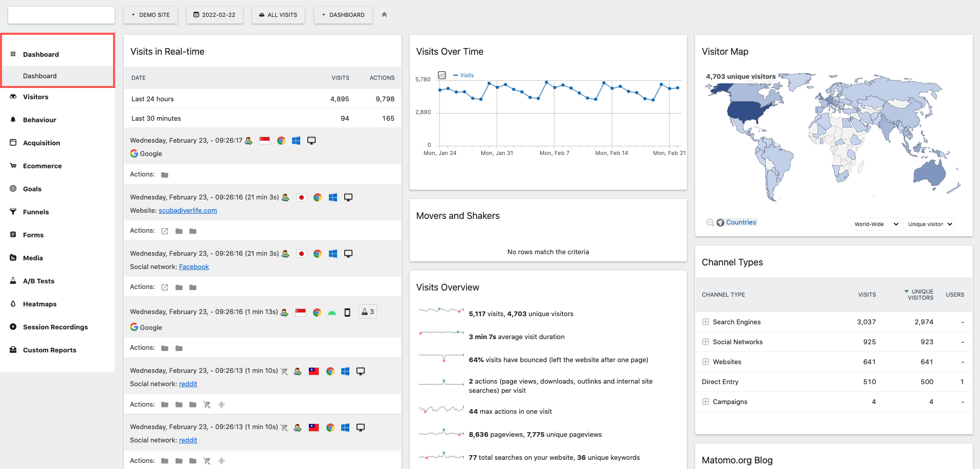This screenshot has width=980, height=469.
Task: Open the Demo Site selector dropdown
Action: (150, 15)
